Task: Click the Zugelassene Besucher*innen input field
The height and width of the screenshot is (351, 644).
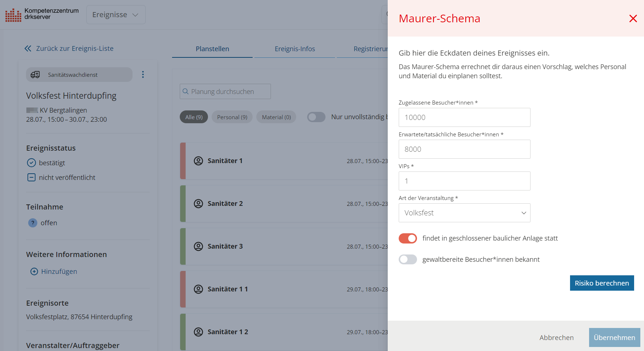Action: point(464,117)
